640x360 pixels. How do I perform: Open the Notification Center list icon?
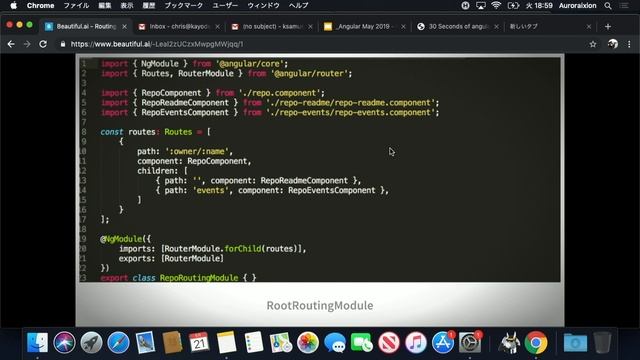pyautogui.click(x=624, y=6)
